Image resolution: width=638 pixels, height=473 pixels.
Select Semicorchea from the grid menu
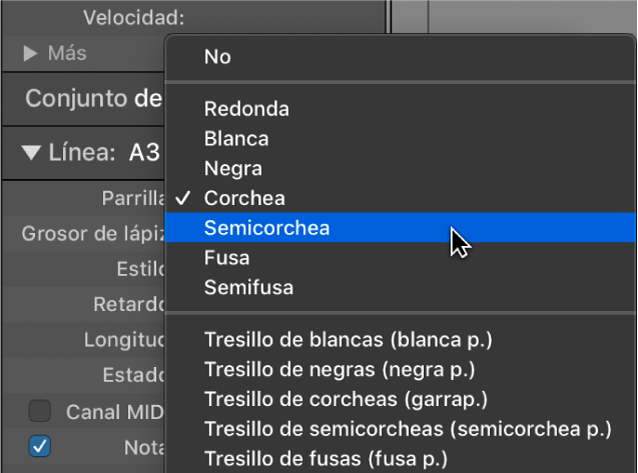pyautogui.click(x=267, y=228)
